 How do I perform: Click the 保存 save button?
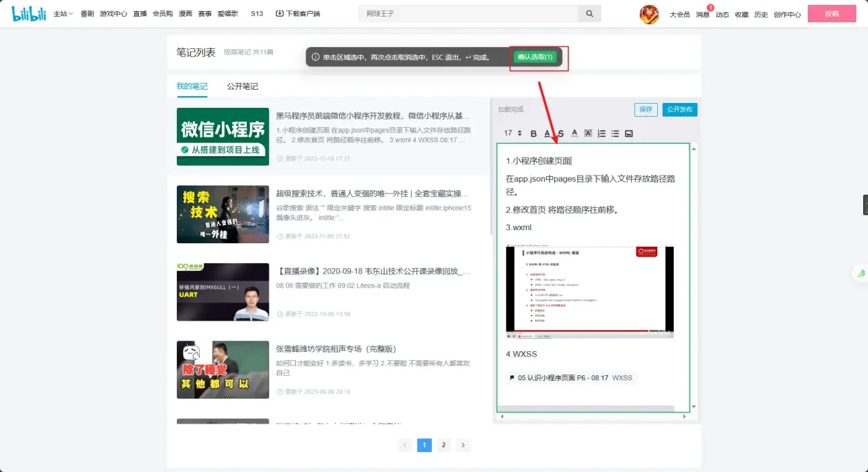pos(645,109)
